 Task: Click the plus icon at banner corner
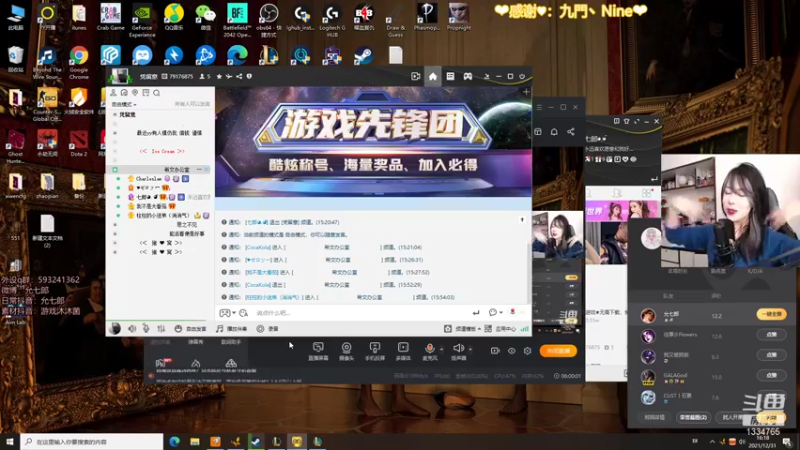(526, 92)
